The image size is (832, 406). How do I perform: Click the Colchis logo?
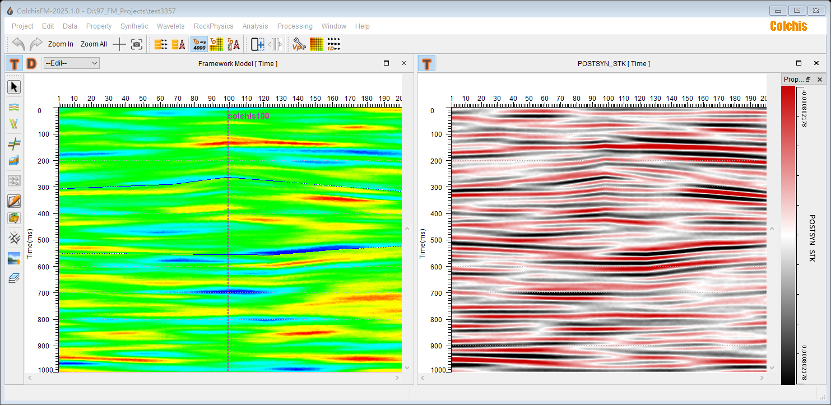point(788,26)
